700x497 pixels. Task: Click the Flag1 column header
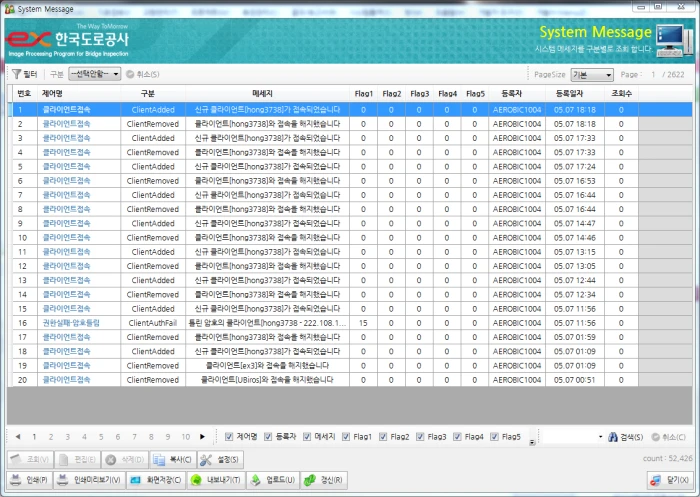(363, 93)
